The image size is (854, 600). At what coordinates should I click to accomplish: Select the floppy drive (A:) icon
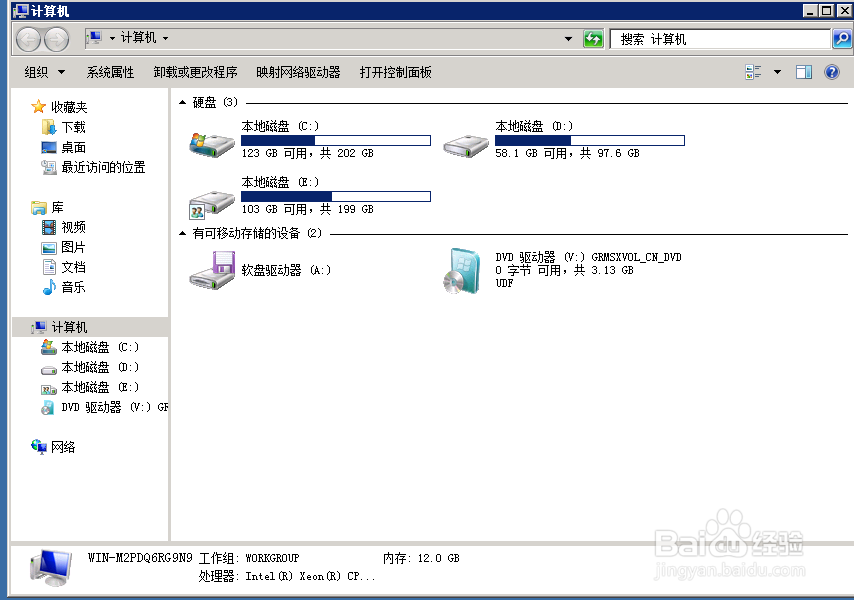[x=212, y=270]
